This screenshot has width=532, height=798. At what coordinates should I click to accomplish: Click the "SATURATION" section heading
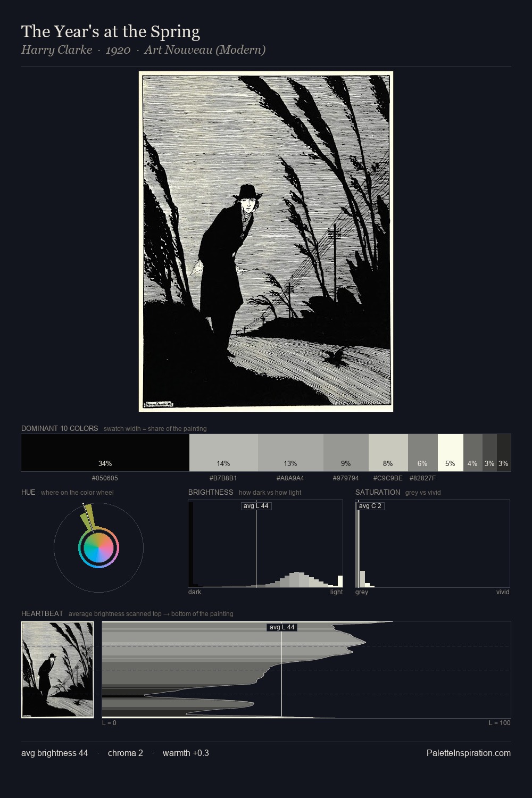click(x=378, y=492)
